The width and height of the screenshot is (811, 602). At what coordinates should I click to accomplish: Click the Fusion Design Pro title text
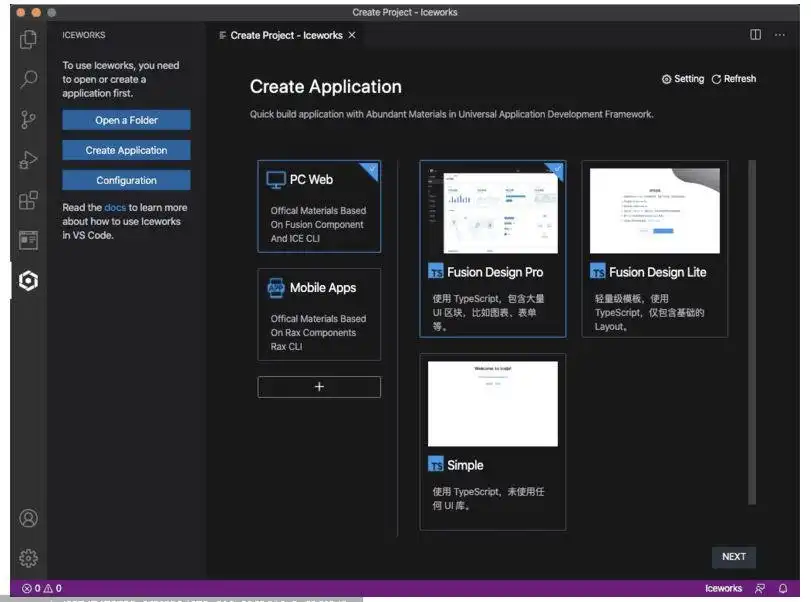[495, 272]
